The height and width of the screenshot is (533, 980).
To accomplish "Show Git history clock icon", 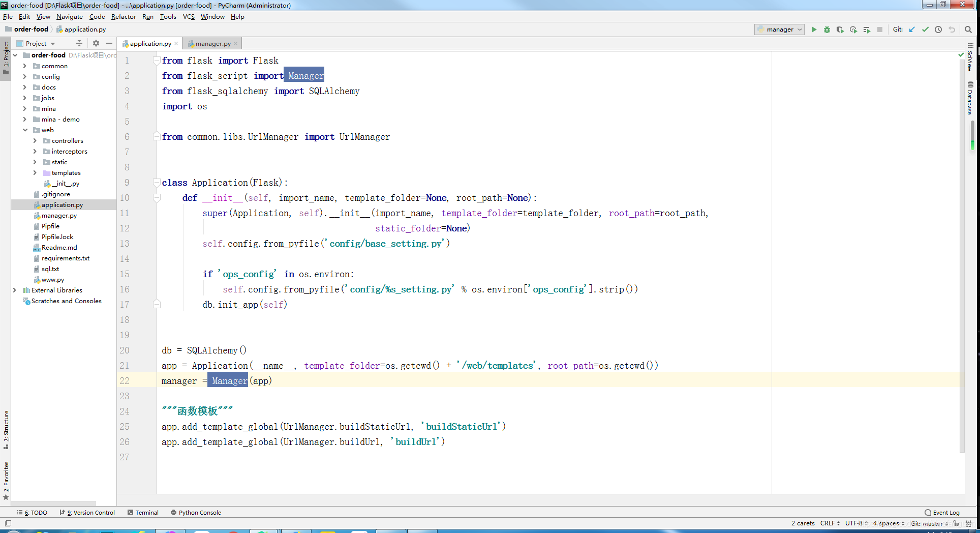I will (938, 29).
